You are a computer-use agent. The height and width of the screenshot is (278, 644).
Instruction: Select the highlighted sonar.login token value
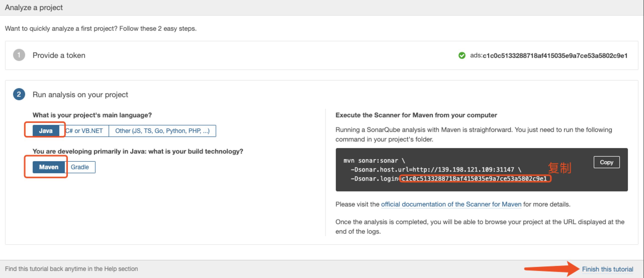point(475,179)
